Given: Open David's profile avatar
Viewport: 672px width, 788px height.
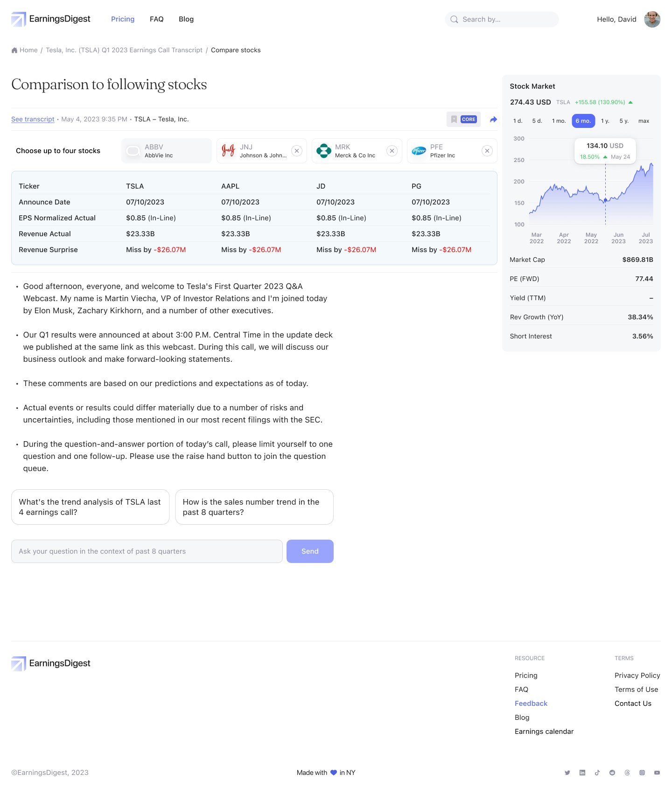Looking at the screenshot, I should click(x=652, y=19).
